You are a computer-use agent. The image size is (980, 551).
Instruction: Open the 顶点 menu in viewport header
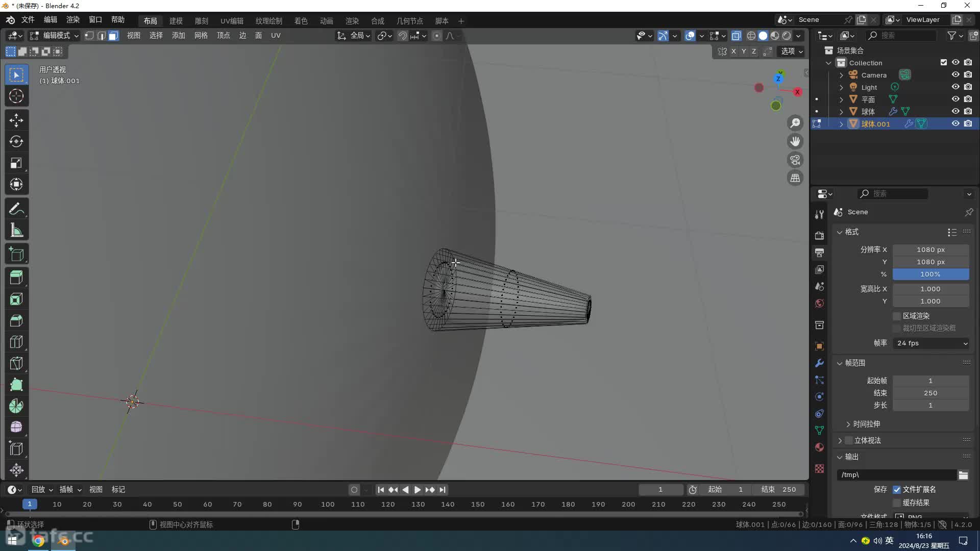(x=224, y=36)
